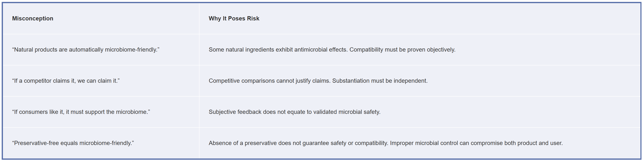The image size is (644, 161).
Task: Click the absence of preservative explanation
Action: (386, 143)
